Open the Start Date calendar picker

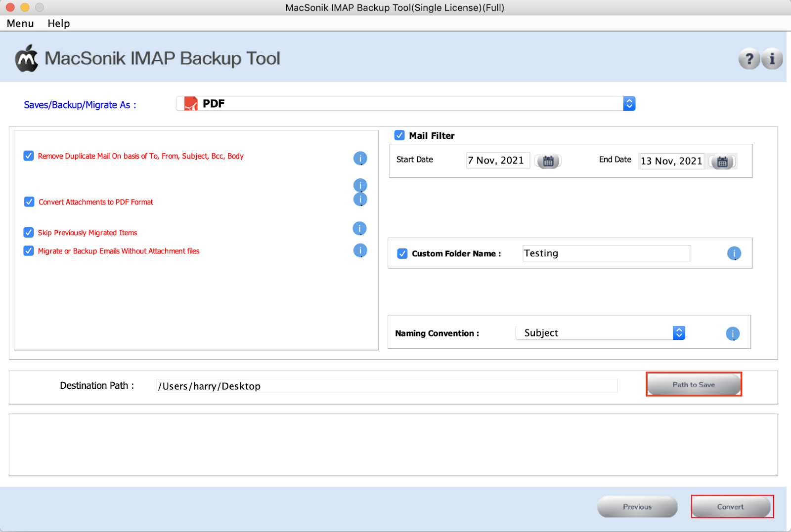pos(548,161)
